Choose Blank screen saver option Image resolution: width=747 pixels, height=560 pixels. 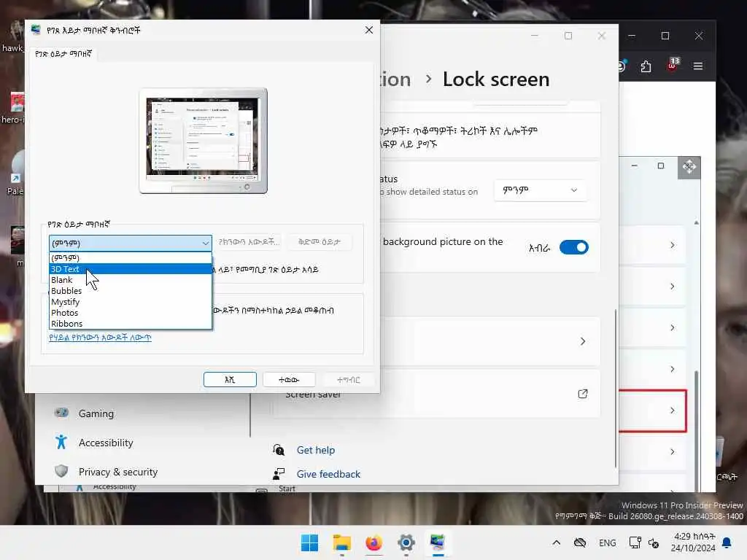pos(130,280)
